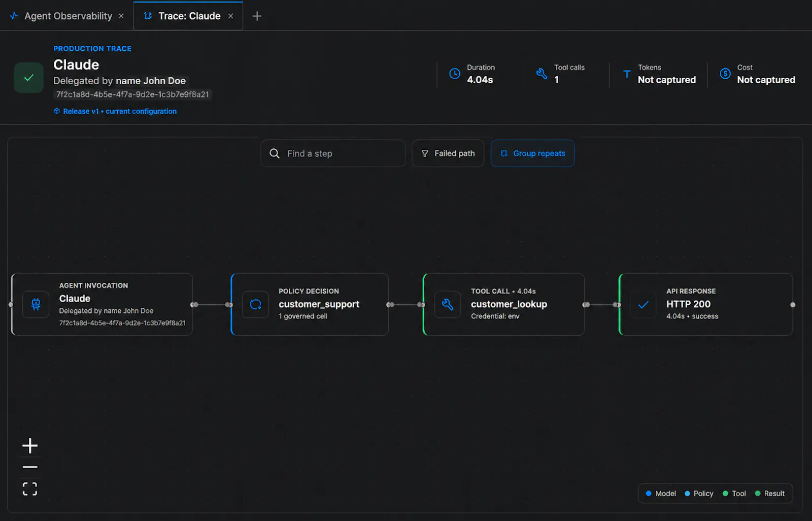Open a new tab with plus button
This screenshot has width=812, height=521.
tap(257, 16)
